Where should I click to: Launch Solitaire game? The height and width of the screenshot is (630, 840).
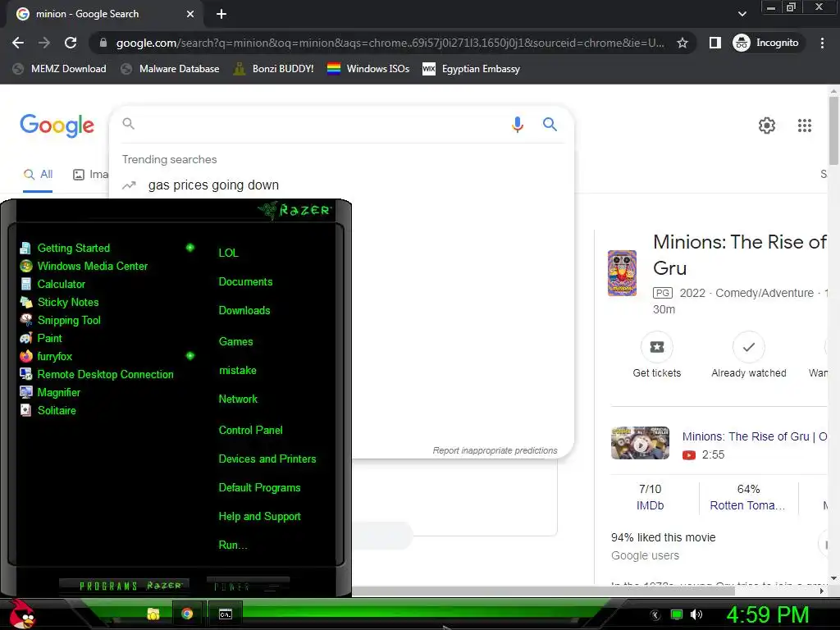pyautogui.click(x=48, y=410)
